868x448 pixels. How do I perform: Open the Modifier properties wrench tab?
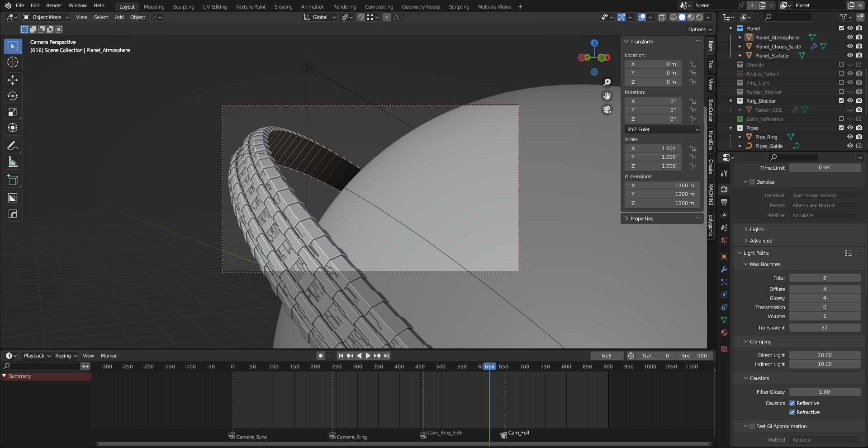724,269
